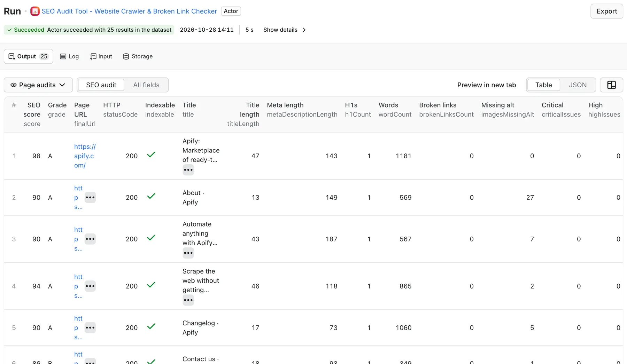Image resolution: width=627 pixels, height=364 pixels.
Task: Expand the truncated Apify Marketplace title
Action: click(x=188, y=170)
